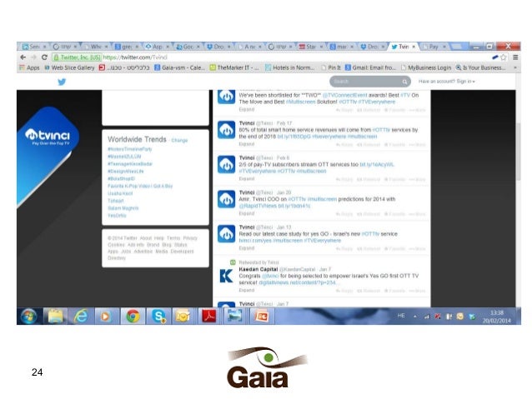Click Reply on the Jan 13 tweet

pos(344,249)
